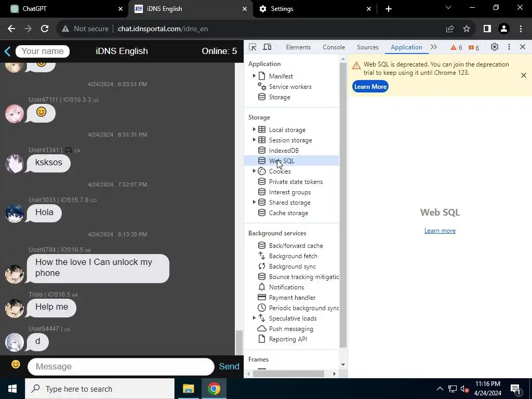The width and height of the screenshot is (532, 399).
Task: Open Background sync service
Action: [292, 267]
